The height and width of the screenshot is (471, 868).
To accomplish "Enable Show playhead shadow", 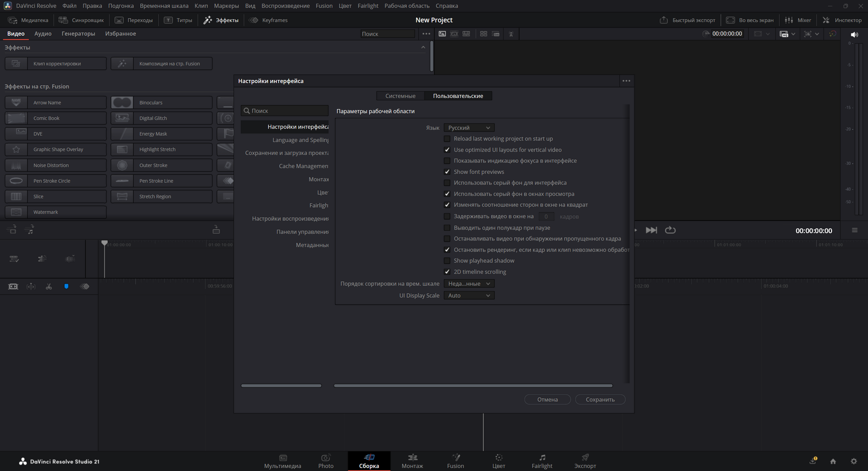I will point(447,260).
